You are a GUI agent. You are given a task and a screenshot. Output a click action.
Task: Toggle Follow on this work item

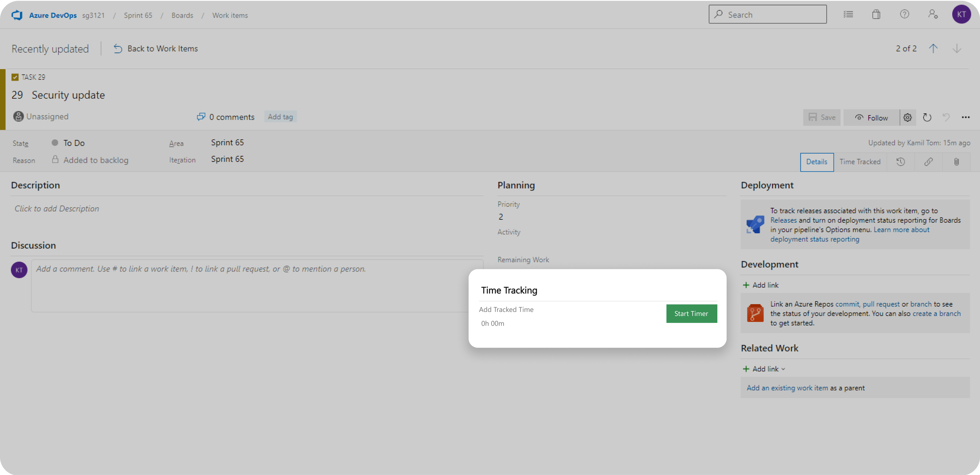[871, 117]
